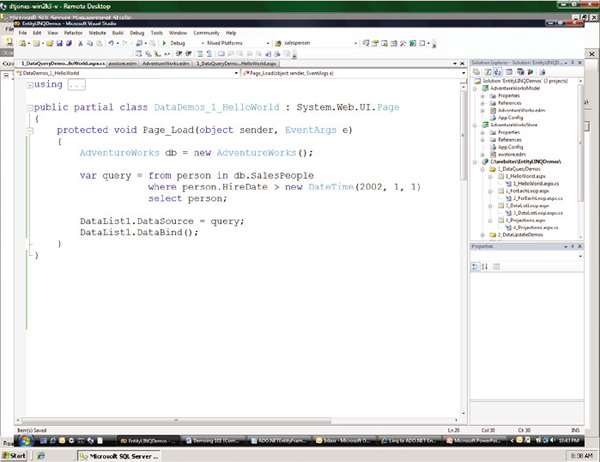Click Microsoft SQL Server taskbar button
This screenshot has width=600, height=462.
click(x=119, y=456)
